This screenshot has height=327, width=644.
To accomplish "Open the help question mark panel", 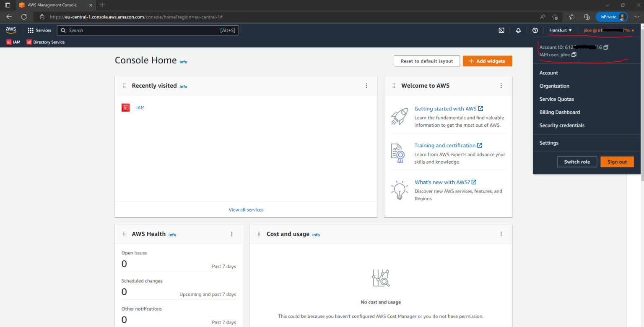I will click(535, 30).
